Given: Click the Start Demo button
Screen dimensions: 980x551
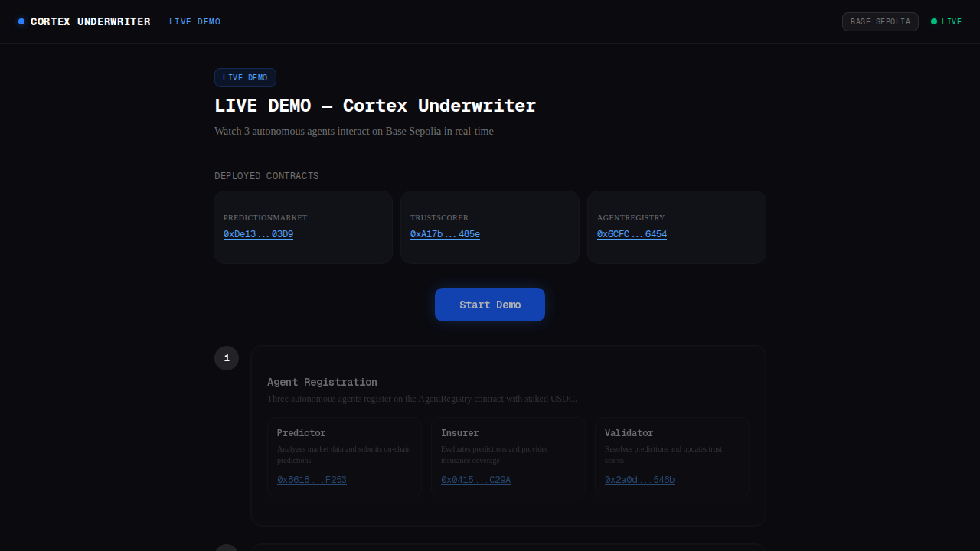Looking at the screenshot, I should (x=490, y=305).
